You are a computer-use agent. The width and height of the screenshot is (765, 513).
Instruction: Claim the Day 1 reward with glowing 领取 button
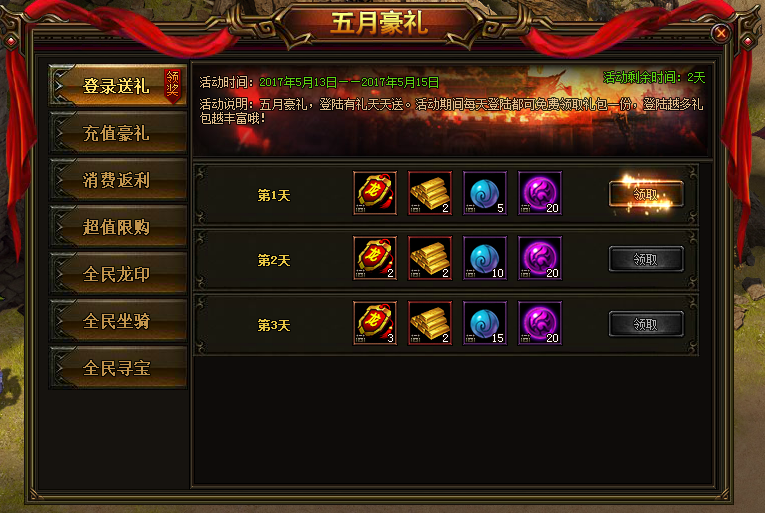646,194
